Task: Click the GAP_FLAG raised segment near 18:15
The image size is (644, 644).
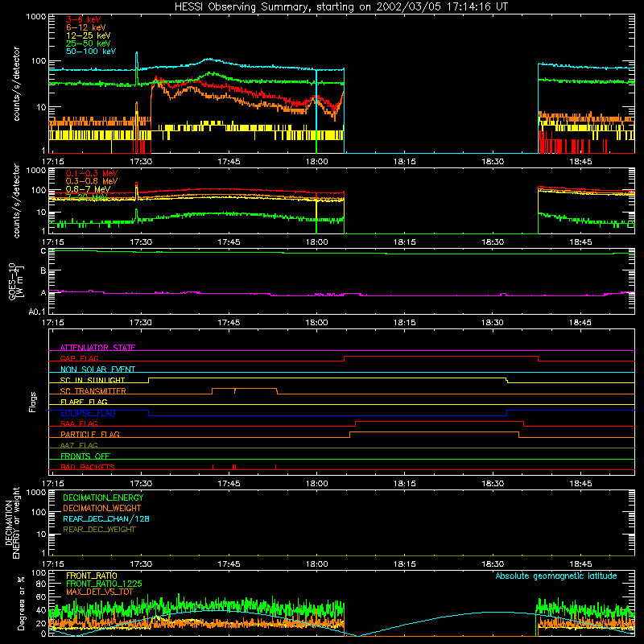Action: pyautogui.click(x=440, y=357)
